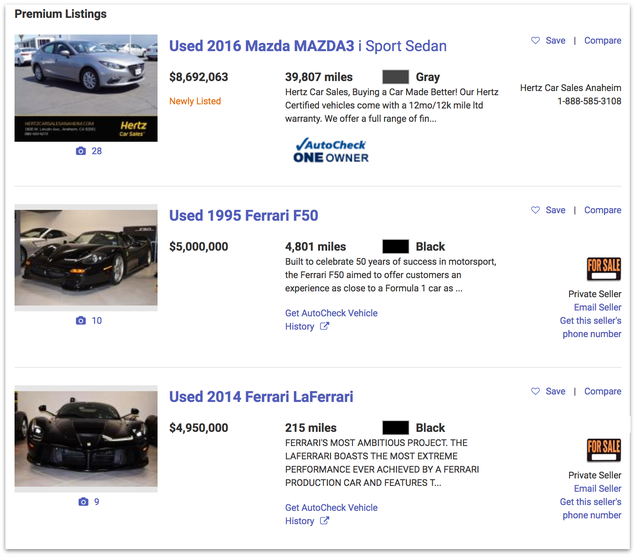Image resolution: width=636 pixels, height=557 pixels.
Task: Compare the 1995 Ferrari F50
Action: click(602, 211)
